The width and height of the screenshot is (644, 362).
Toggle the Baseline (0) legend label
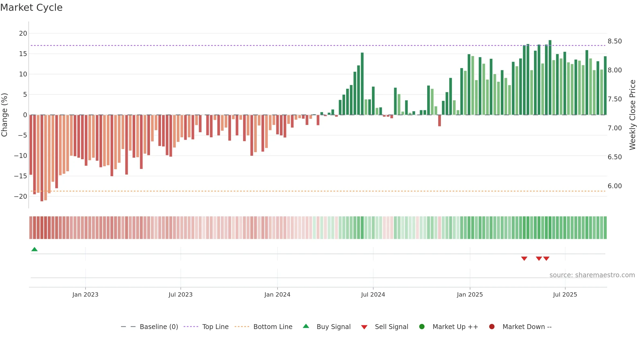[159, 327]
